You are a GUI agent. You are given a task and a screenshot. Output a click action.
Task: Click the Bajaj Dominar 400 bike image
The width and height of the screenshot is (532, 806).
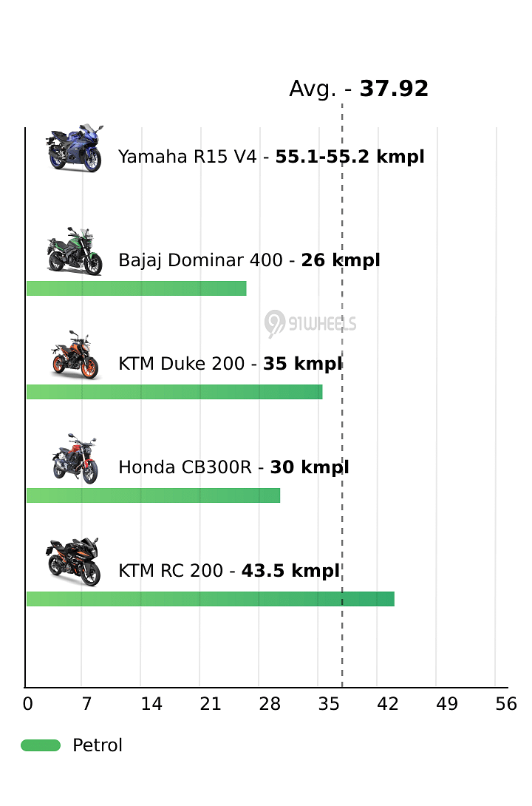pos(75,251)
